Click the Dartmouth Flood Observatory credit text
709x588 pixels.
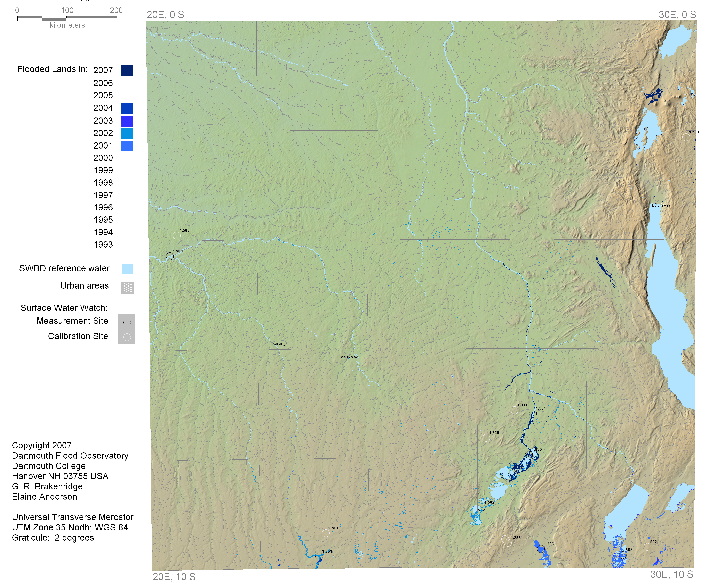pyautogui.click(x=70, y=455)
